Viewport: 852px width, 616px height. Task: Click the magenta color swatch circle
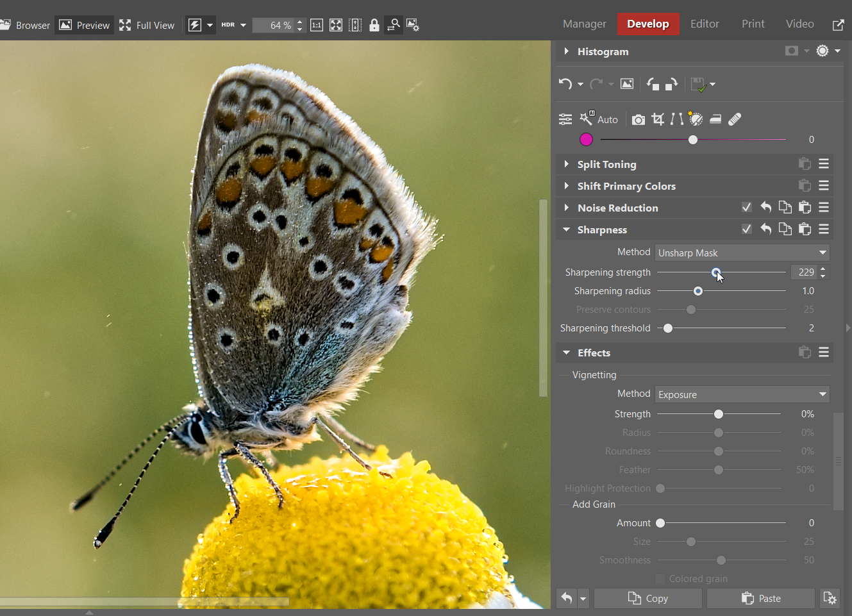(586, 139)
